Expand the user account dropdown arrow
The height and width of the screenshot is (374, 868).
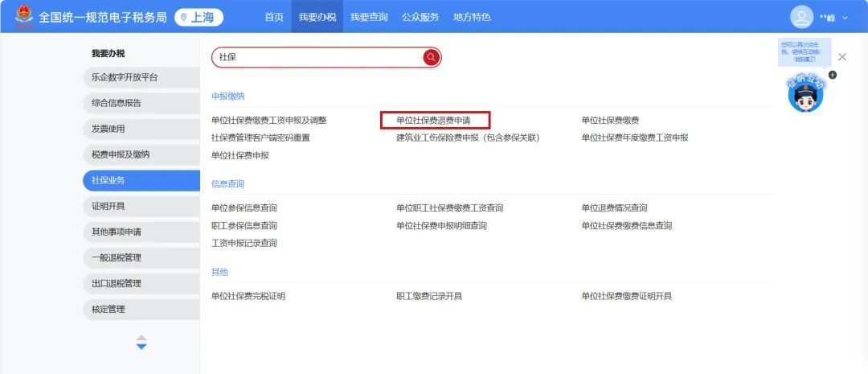tap(845, 18)
